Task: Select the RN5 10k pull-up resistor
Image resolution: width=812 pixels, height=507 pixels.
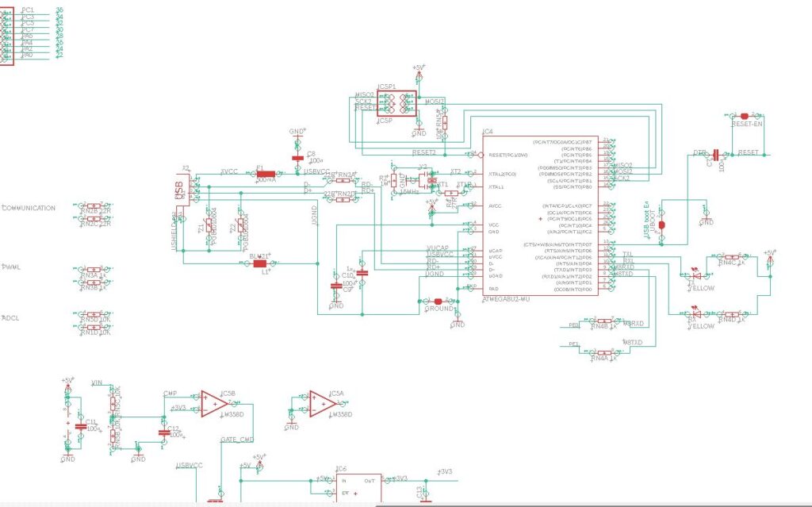Action: click(445, 123)
